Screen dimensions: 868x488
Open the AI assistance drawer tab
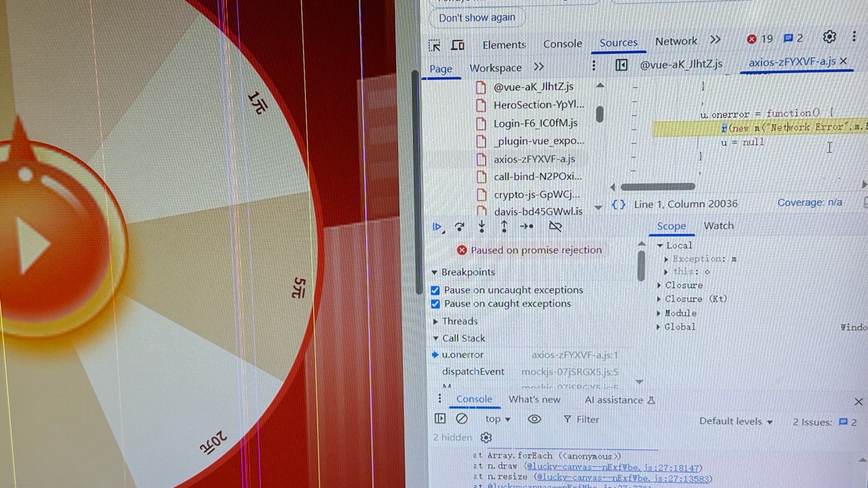(620, 400)
